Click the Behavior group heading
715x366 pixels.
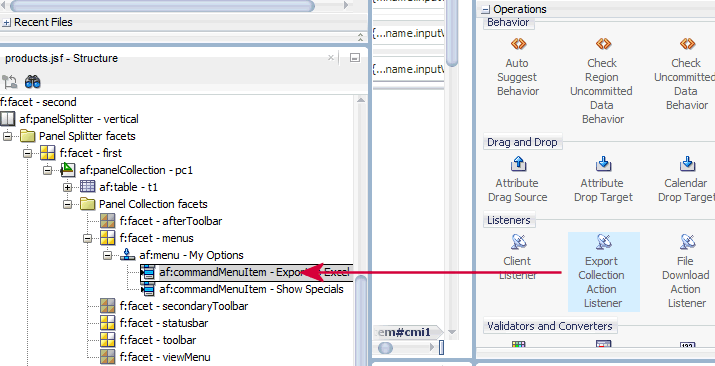click(508, 22)
